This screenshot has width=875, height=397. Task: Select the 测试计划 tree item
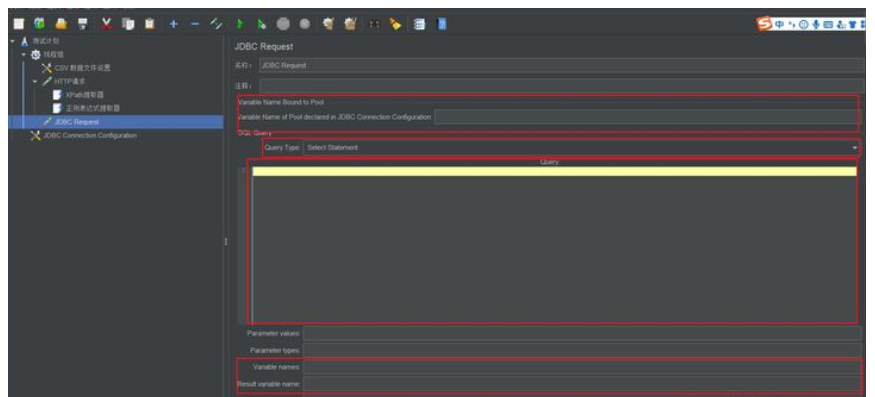(46, 41)
